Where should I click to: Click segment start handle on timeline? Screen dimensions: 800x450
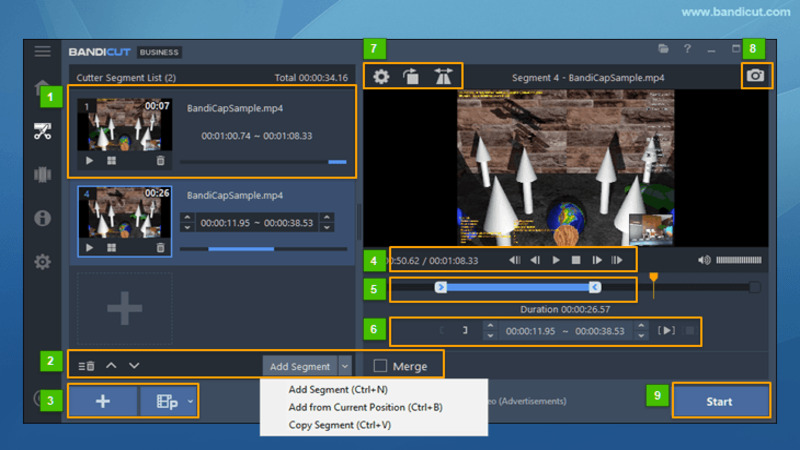pyautogui.click(x=441, y=287)
